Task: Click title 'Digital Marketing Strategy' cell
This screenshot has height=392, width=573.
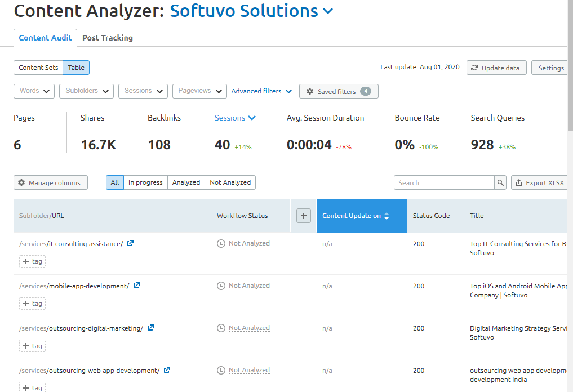Action: [x=518, y=332]
